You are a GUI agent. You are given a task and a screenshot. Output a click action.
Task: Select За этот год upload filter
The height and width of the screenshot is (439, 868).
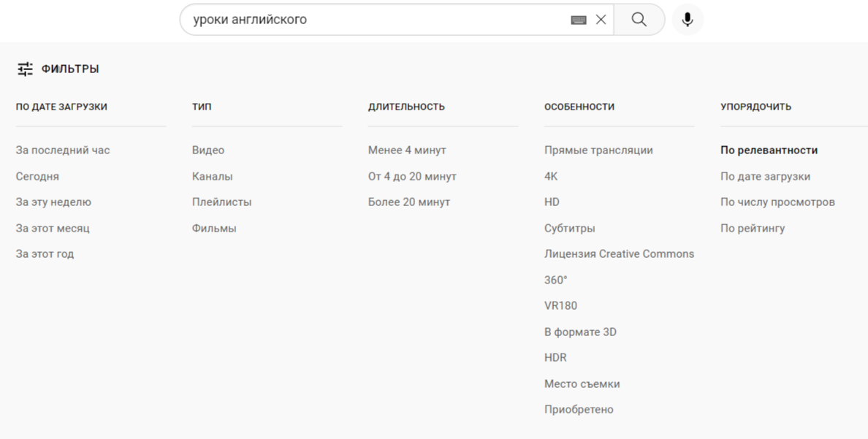point(44,253)
